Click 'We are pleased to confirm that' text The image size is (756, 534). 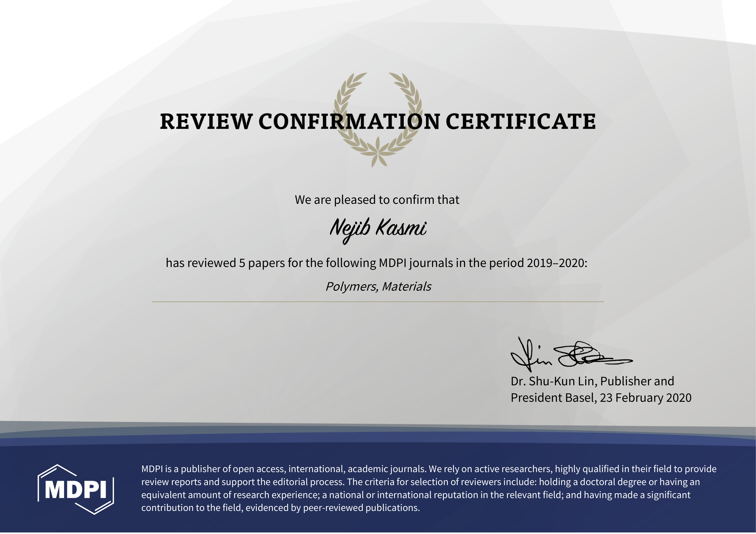coord(377,200)
